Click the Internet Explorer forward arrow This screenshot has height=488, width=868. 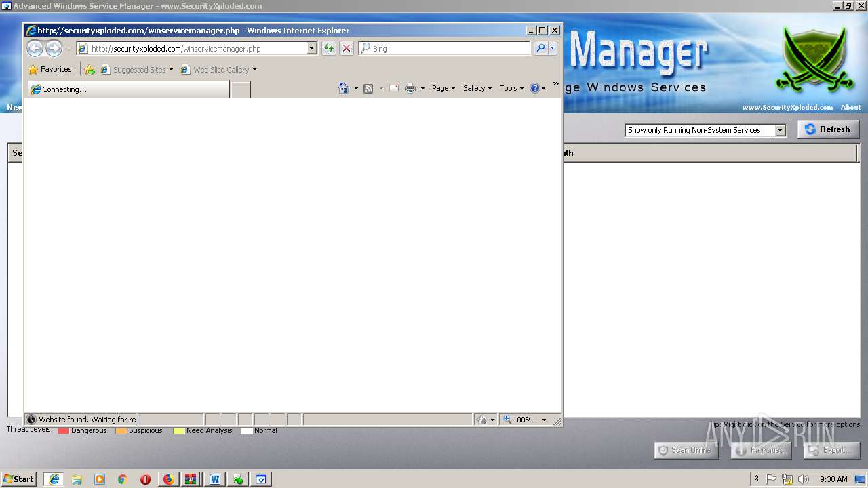coord(54,48)
